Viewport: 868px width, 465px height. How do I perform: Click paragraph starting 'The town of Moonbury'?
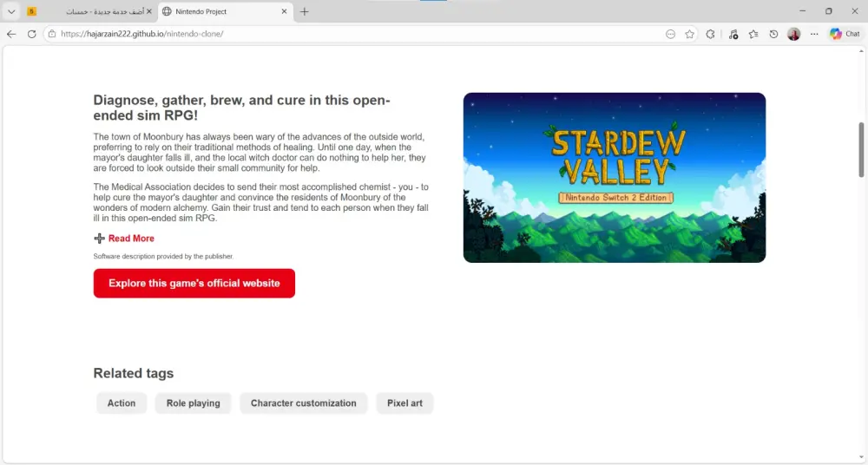(260, 152)
